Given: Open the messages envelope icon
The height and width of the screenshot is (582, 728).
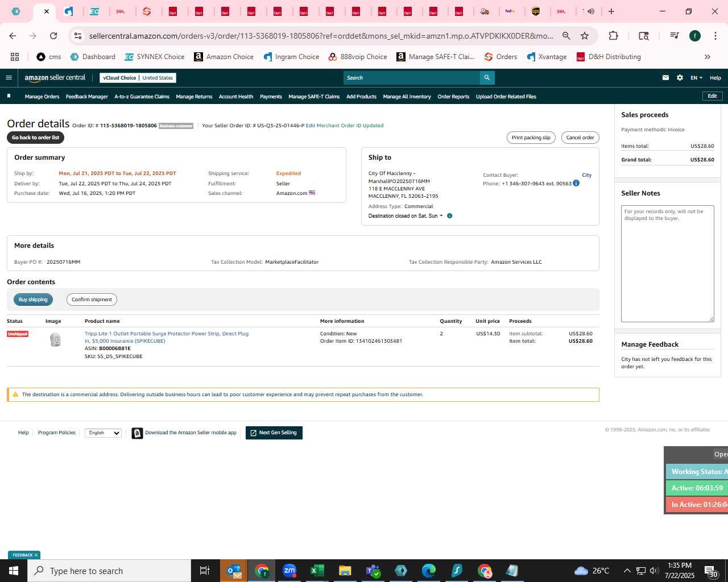Looking at the screenshot, I should (x=665, y=78).
